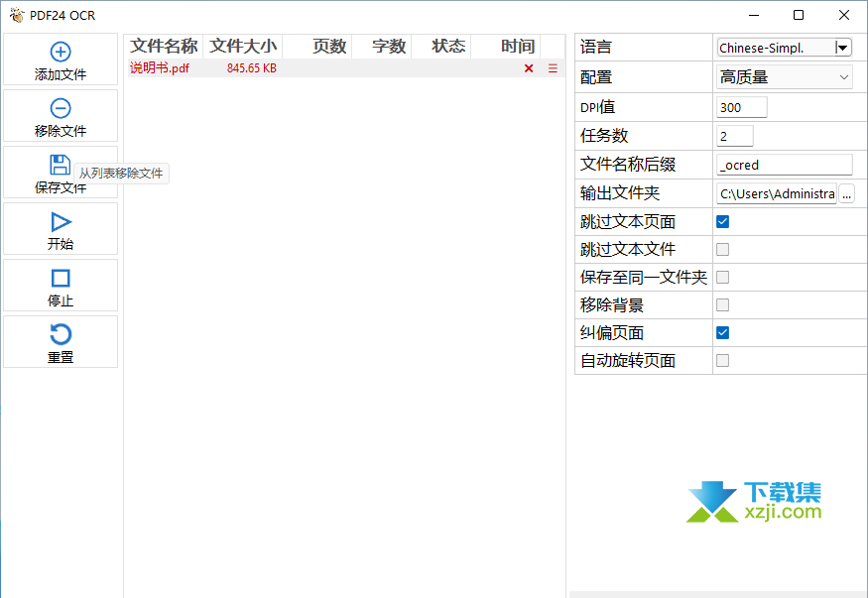The image size is (868, 598).
Task: Close the PDF24 OCR window
Action: pos(843,15)
